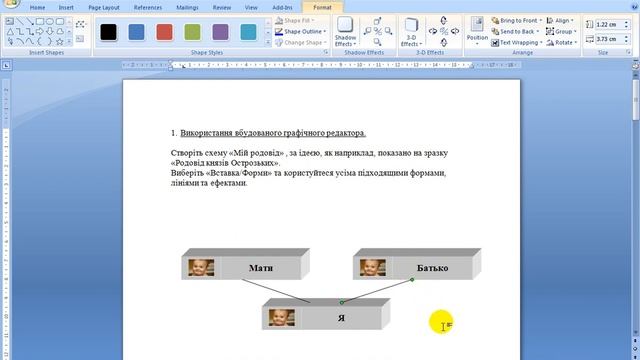640x360 pixels.
Task: Tilt 3-D effect up
Action: point(444,20)
